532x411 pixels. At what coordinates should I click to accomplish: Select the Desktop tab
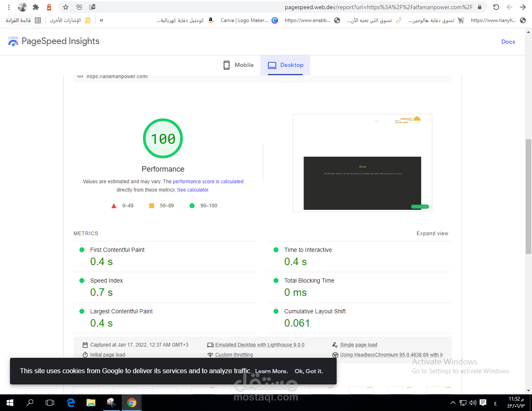point(285,65)
